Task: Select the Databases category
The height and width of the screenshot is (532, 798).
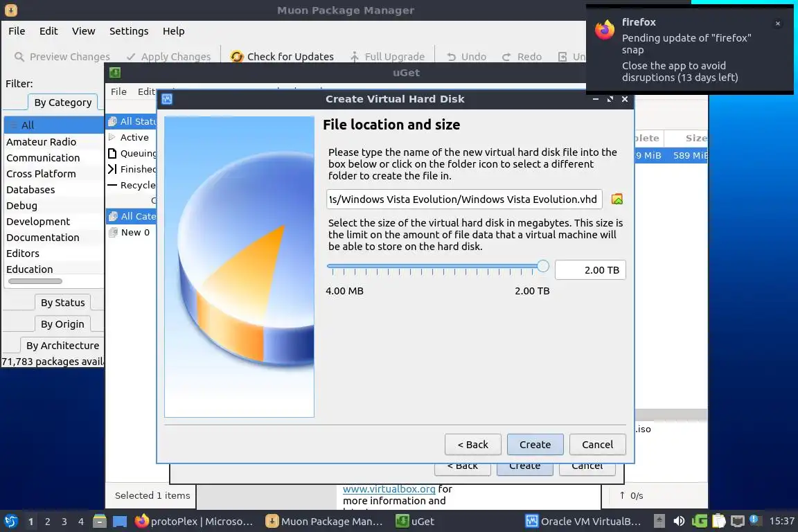Action: (x=54, y=189)
